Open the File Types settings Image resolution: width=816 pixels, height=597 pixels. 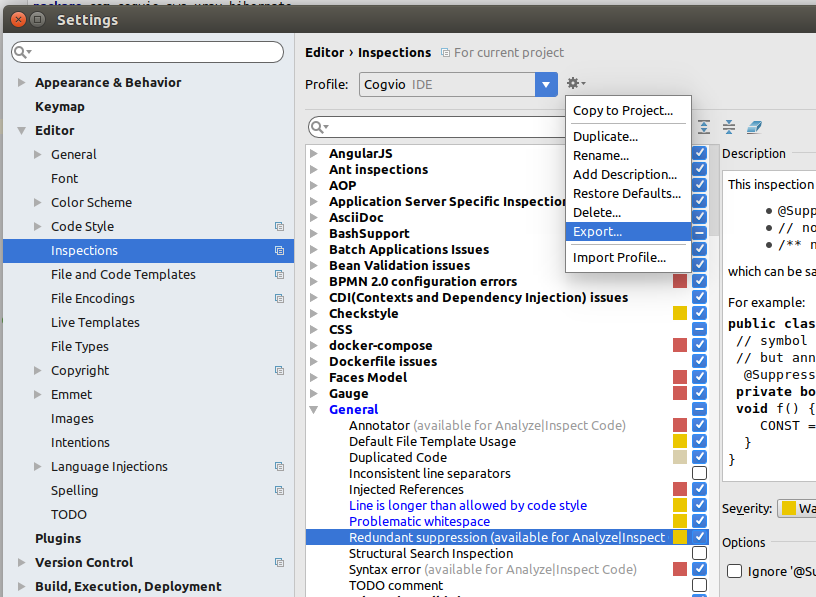(x=80, y=347)
